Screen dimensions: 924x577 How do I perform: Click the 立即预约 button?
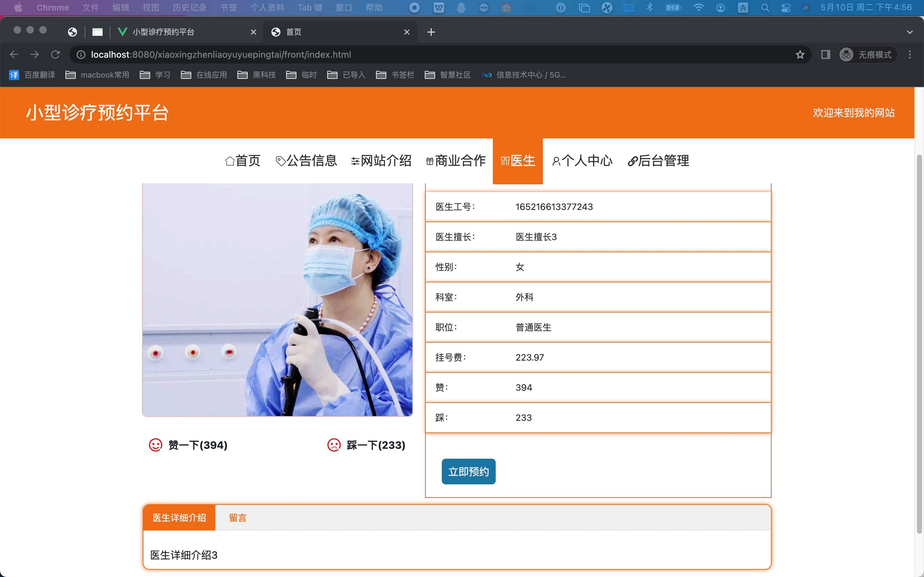click(x=468, y=472)
